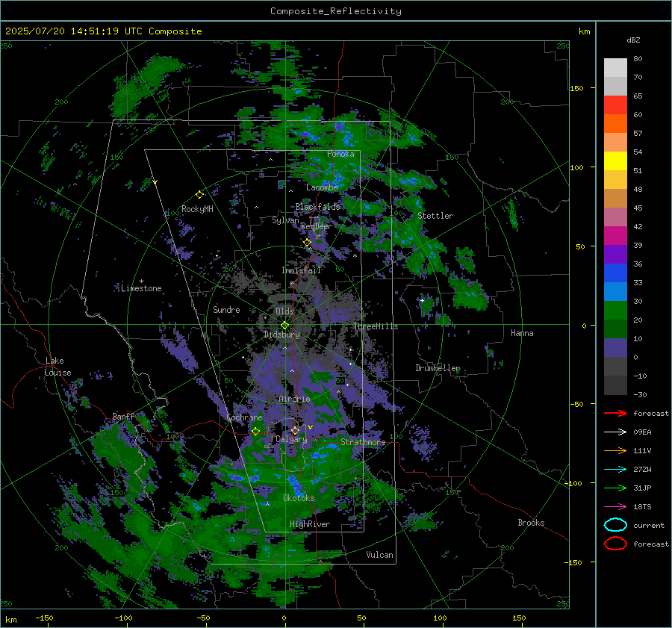Image resolution: width=672 pixels, height=628 pixels.
Task: Select the 51 dBZ yellow swatch
Action: click(x=615, y=161)
